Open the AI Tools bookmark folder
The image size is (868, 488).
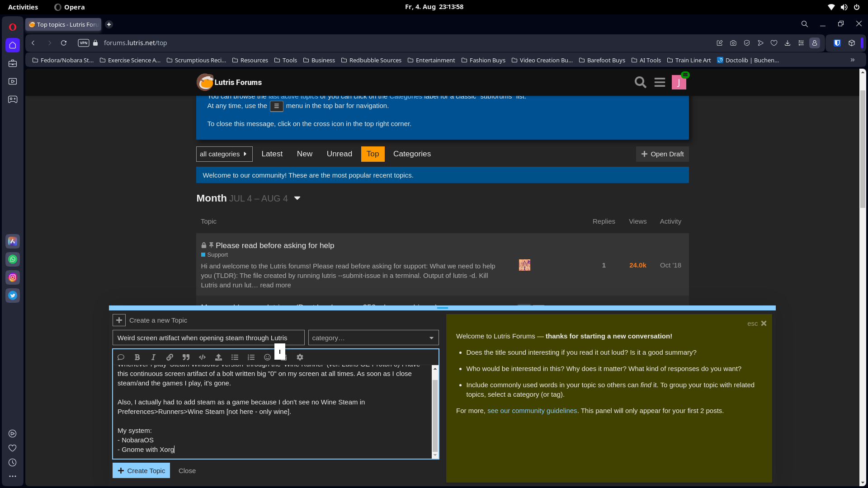pyautogui.click(x=646, y=60)
